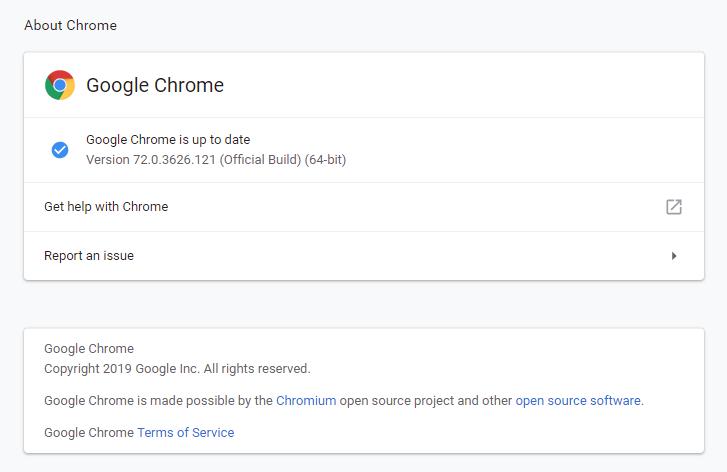Expand the Report an issue arrow
This screenshot has width=727, height=472.
(x=674, y=256)
